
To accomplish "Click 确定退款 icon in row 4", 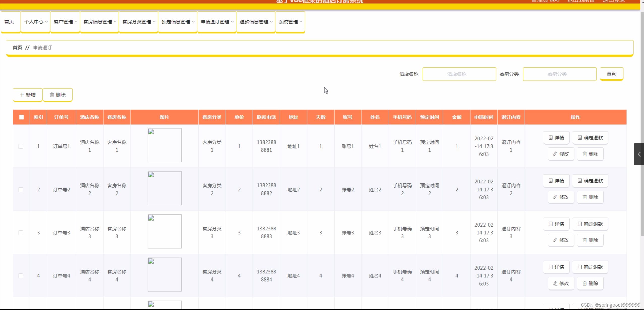I will click(x=580, y=267).
